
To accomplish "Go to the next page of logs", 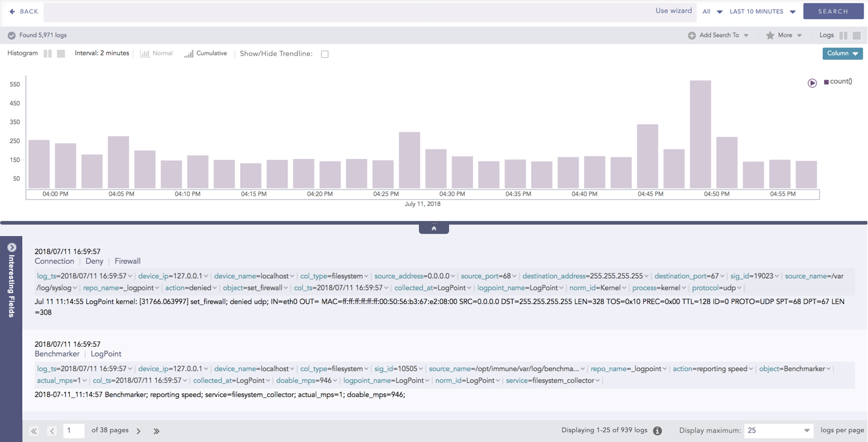I will click(139, 431).
